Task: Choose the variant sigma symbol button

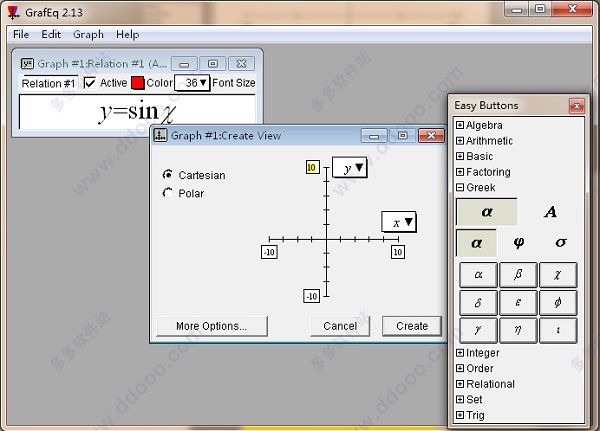Action: 561,243
